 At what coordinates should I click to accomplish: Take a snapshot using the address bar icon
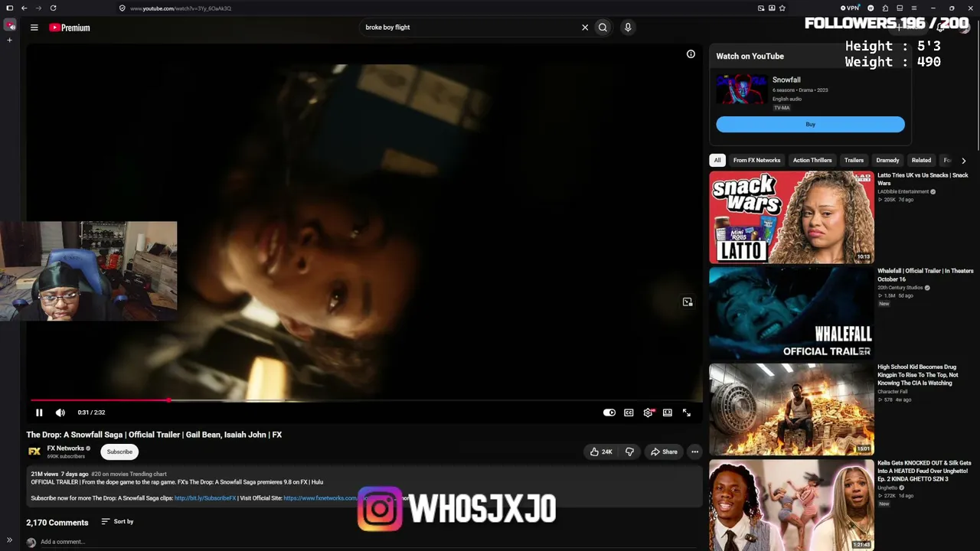point(761,8)
